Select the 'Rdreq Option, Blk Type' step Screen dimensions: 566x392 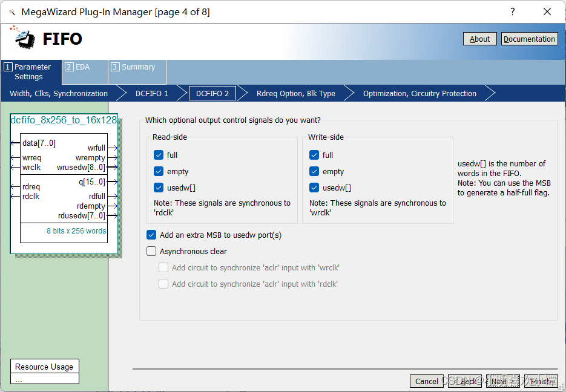pos(295,93)
